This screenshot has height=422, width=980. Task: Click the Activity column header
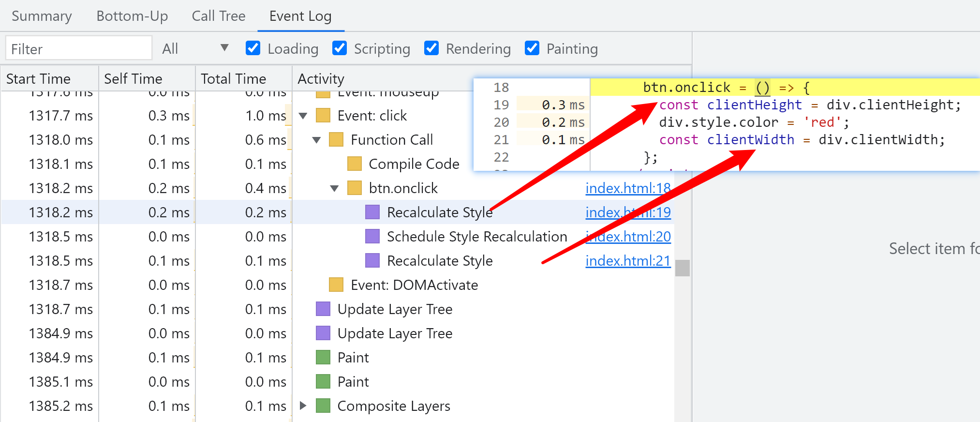coord(321,78)
